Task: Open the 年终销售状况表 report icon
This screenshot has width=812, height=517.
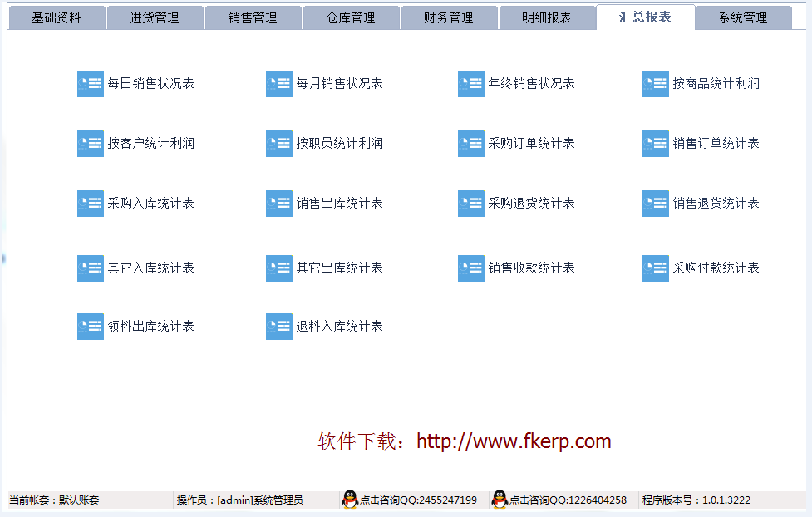Action: pyautogui.click(x=471, y=84)
